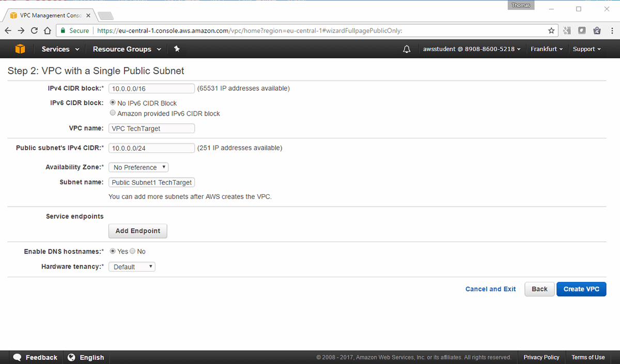Open a new browser tab
This screenshot has width=620, height=364.
point(105,15)
